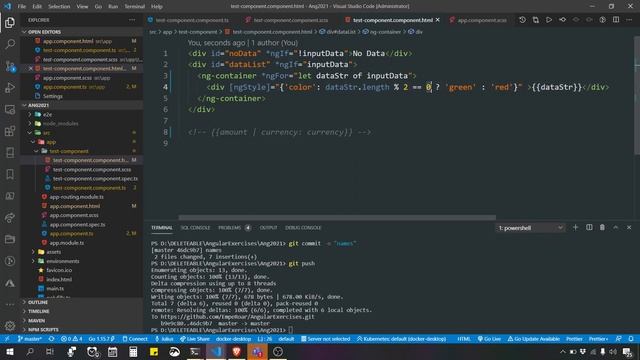Screen dimensions: 640x360
Task: Change the HTML language mode
Action: point(464,339)
